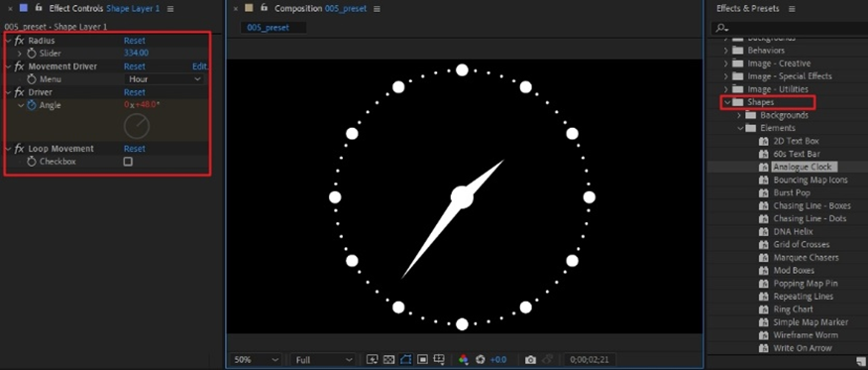Screen dimensions: 868x370
Task: Click the 2D Text Box preset icon
Action: coord(763,141)
